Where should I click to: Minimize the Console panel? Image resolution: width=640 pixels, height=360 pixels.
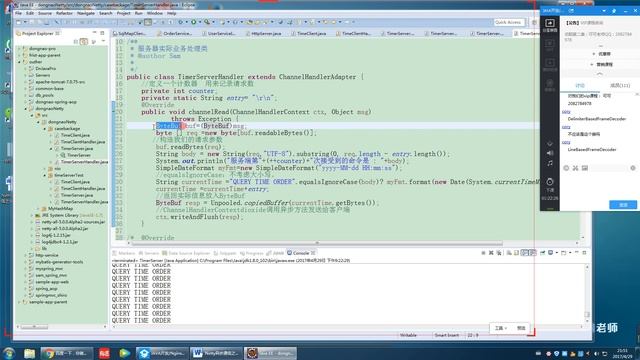tap(576, 253)
